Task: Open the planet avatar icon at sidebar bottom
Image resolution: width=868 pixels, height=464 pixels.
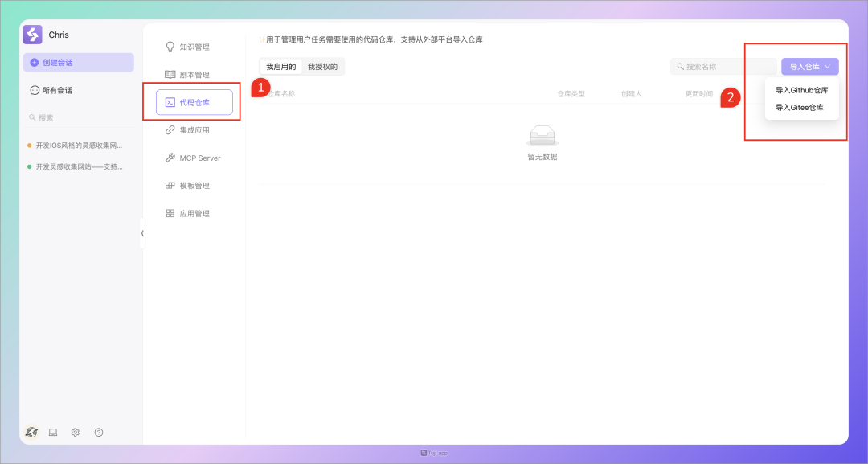Action: pyautogui.click(x=31, y=433)
